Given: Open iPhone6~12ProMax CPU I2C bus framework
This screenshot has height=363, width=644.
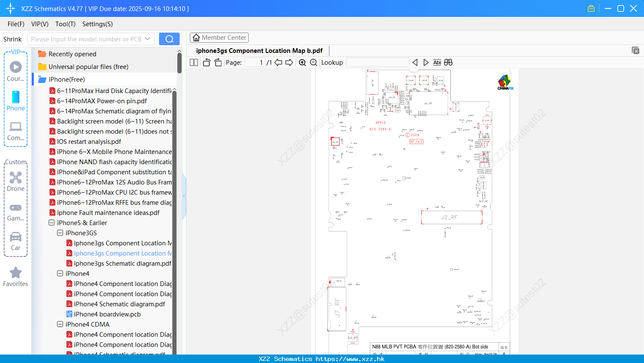Looking at the screenshot, I should (x=114, y=192).
